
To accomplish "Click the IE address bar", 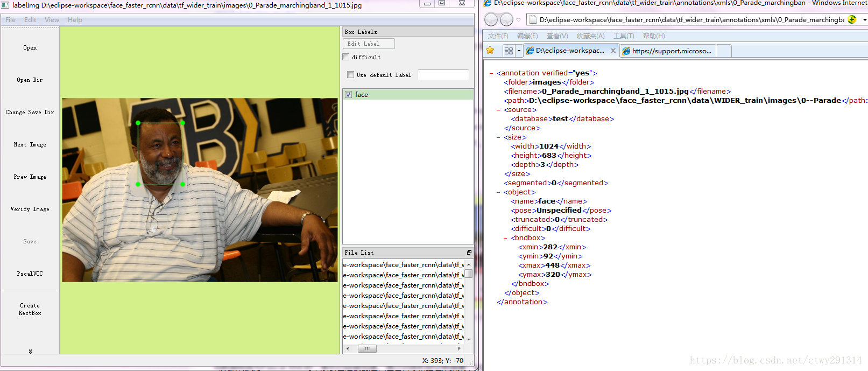I will point(691,20).
